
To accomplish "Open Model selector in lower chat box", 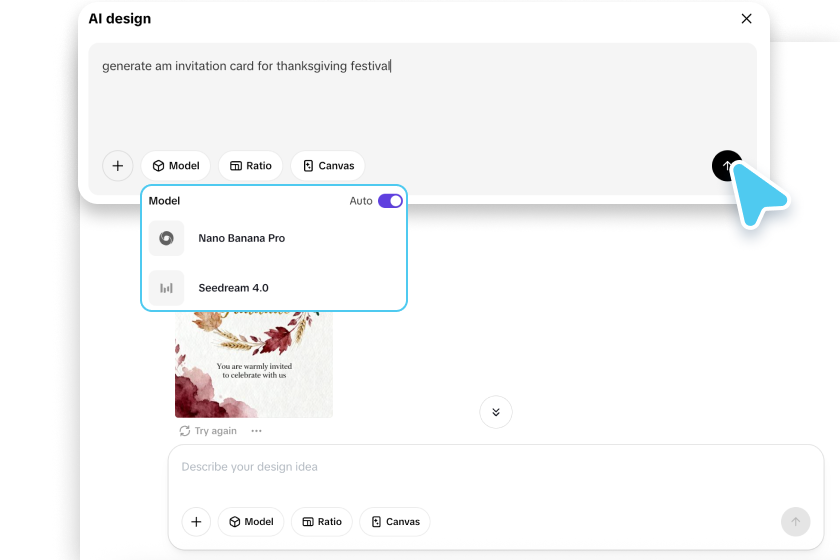I will pyautogui.click(x=251, y=522).
